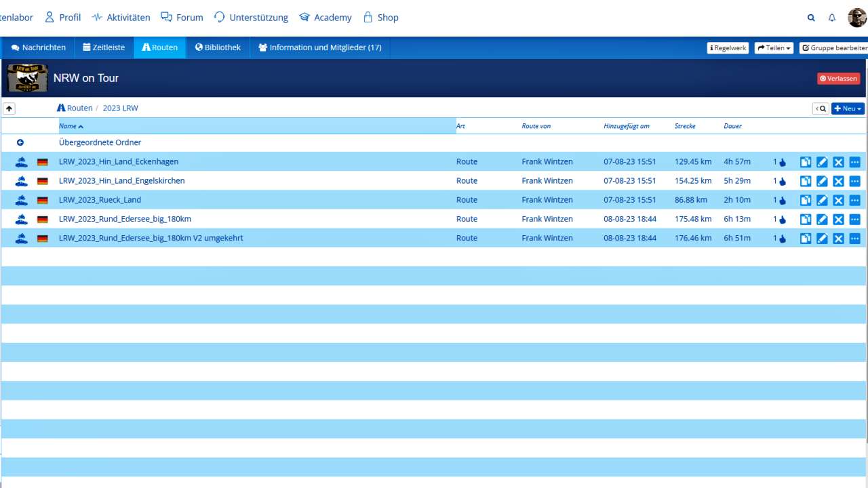The height and width of the screenshot is (488, 868).
Task: Delete the LRW_2023_Rueck_Land route
Action: click(838, 200)
